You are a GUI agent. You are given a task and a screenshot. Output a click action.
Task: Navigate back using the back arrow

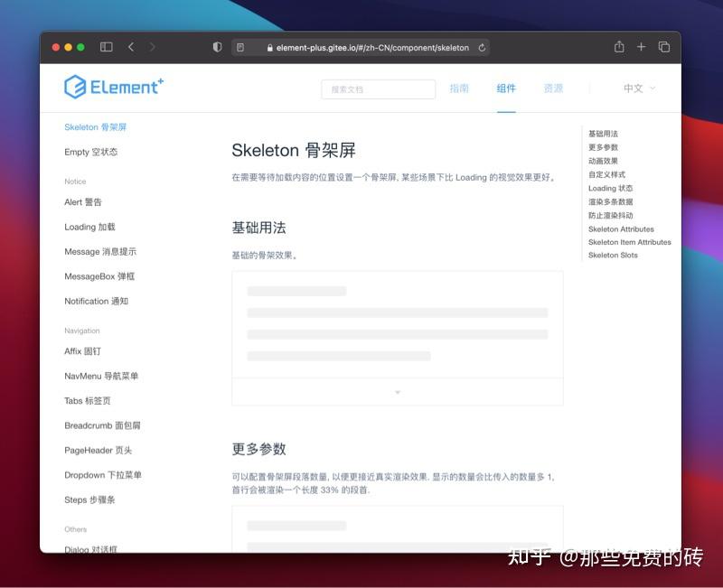click(131, 46)
